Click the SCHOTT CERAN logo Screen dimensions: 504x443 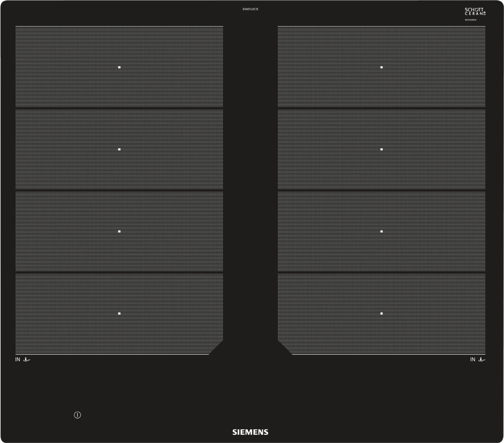pyautogui.click(x=475, y=12)
